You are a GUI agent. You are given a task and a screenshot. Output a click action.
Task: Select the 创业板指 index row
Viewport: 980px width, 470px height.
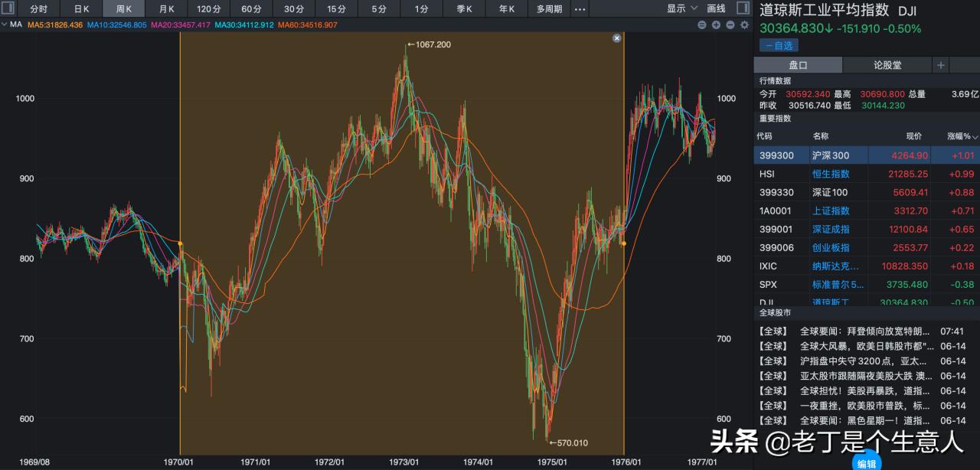[867, 247]
